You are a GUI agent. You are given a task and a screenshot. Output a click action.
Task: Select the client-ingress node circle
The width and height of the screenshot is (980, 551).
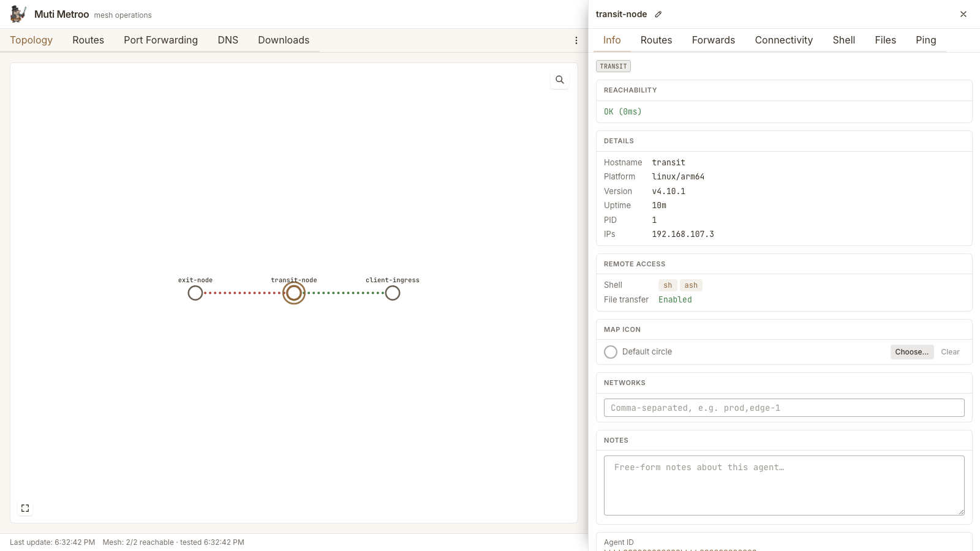393,293
